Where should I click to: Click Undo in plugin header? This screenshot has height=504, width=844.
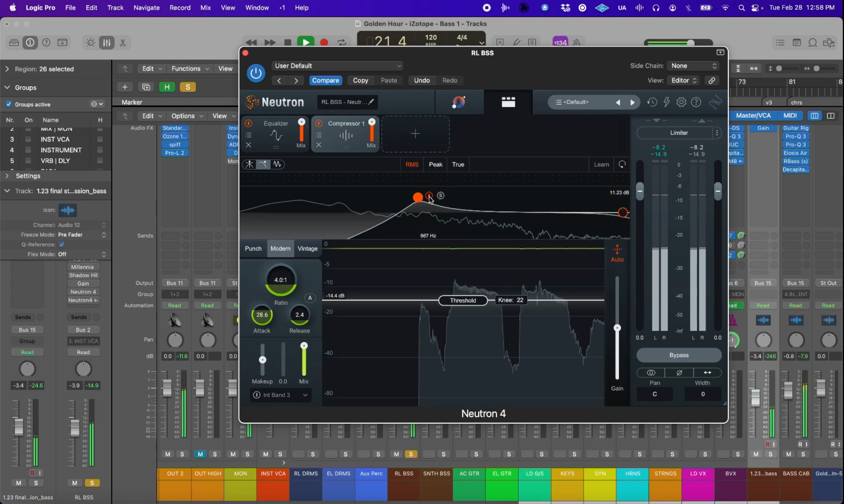[x=422, y=81]
